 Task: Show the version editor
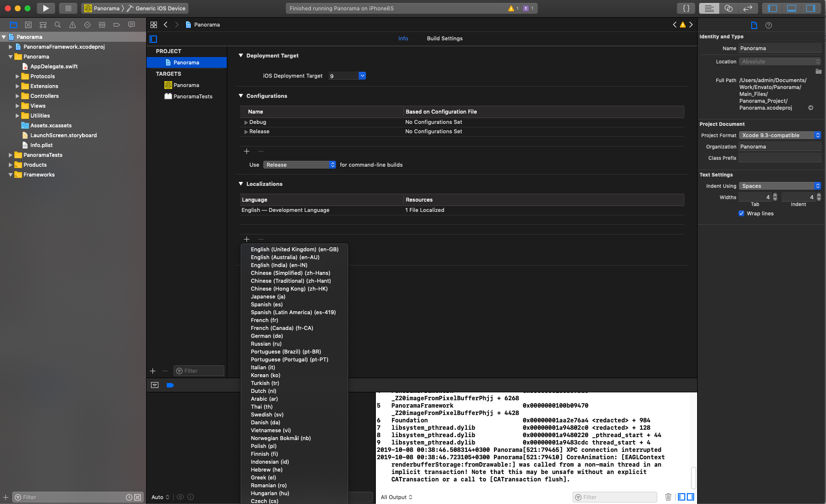click(748, 8)
